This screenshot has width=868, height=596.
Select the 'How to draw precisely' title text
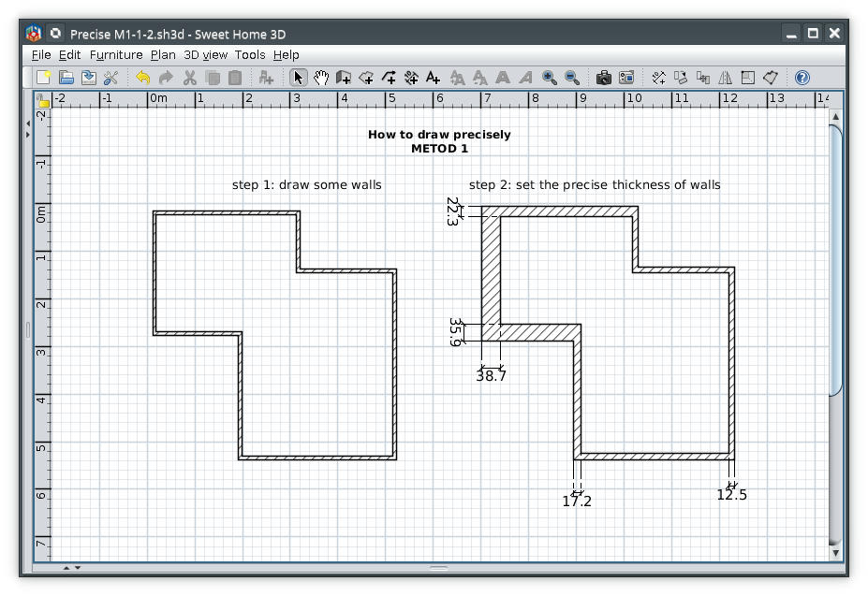(x=439, y=135)
